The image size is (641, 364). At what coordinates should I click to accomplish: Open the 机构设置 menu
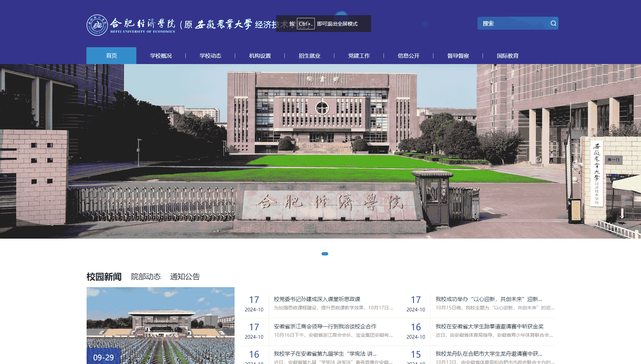(x=260, y=56)
